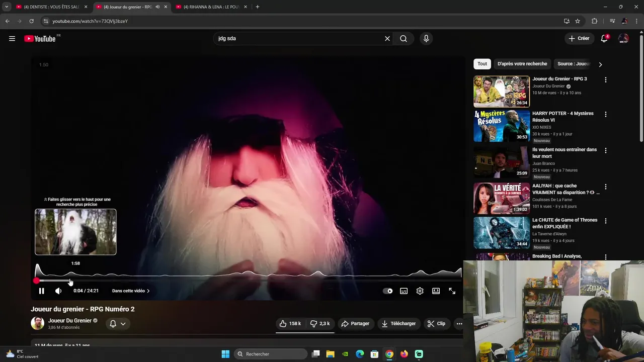Image resolution: width=644 pixels, height=362 pixels.
Task: Reload the page
Action: click(x=31, y=21)
